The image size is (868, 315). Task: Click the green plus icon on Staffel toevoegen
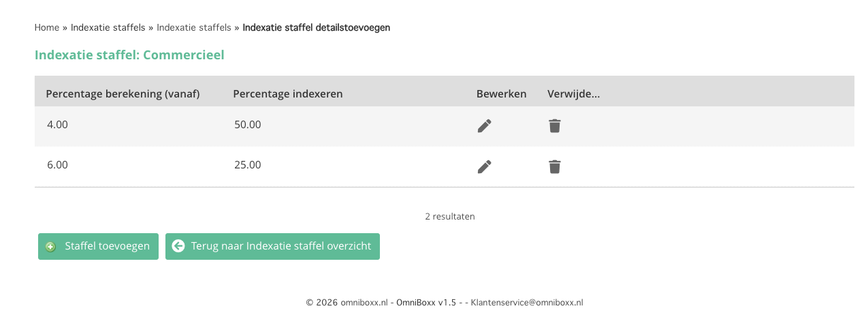coord(50,247)
